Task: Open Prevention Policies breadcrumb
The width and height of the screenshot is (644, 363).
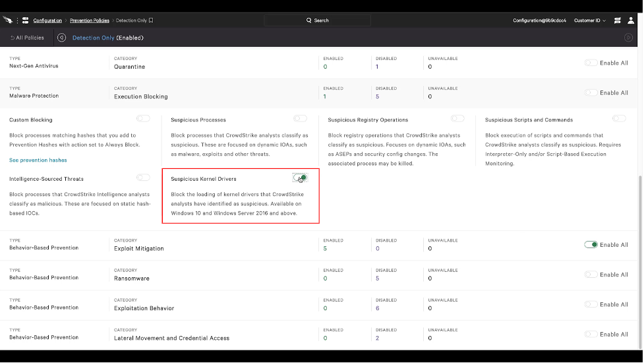Action: pos(88,20)
